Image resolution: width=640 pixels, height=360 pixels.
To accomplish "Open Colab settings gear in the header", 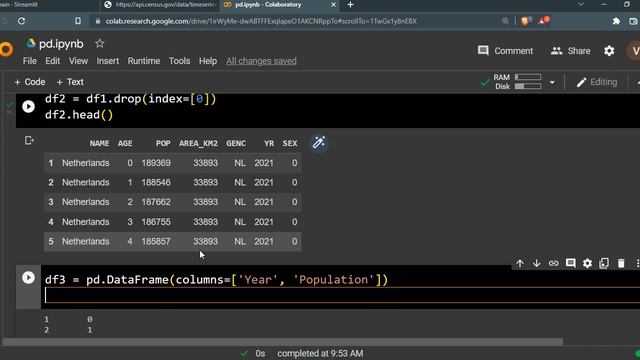I will point(609,51).
